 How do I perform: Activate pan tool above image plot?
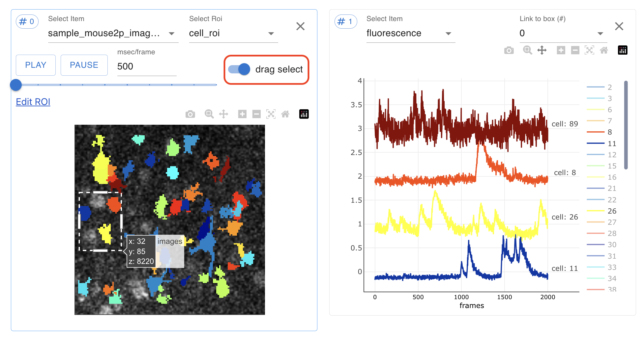[223, 114]
